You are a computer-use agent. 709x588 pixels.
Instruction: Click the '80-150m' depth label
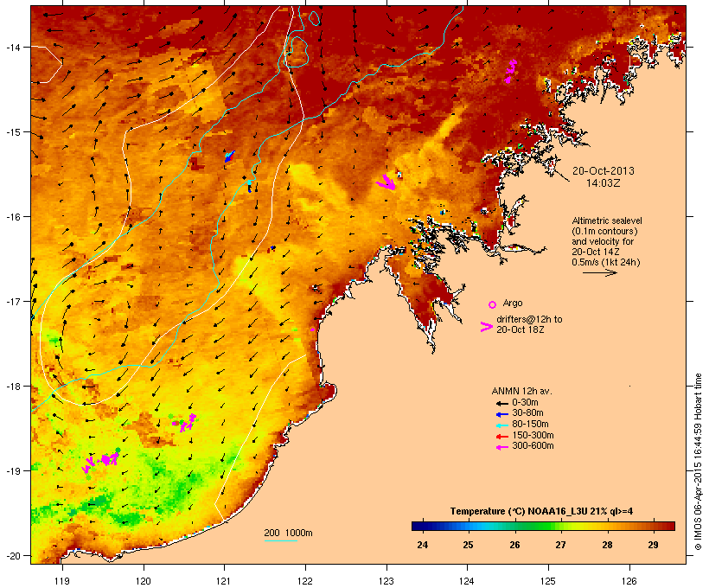click(530, 425)
